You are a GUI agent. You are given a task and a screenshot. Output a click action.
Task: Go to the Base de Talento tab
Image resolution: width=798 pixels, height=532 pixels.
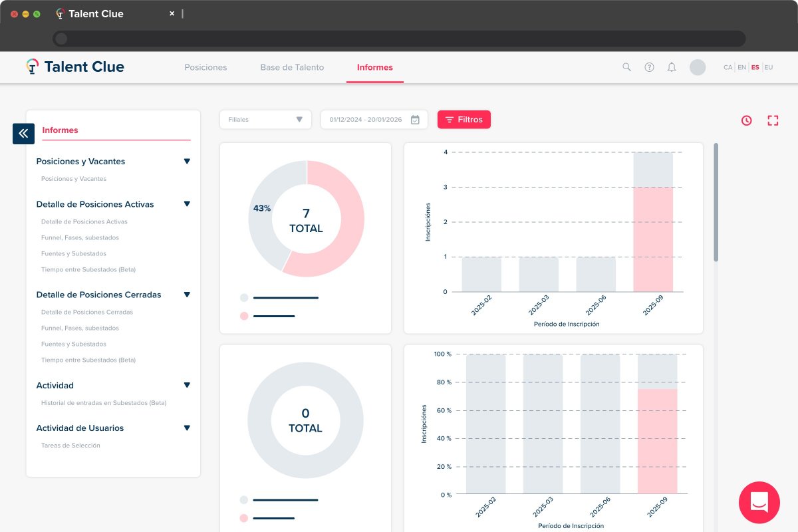292,67
